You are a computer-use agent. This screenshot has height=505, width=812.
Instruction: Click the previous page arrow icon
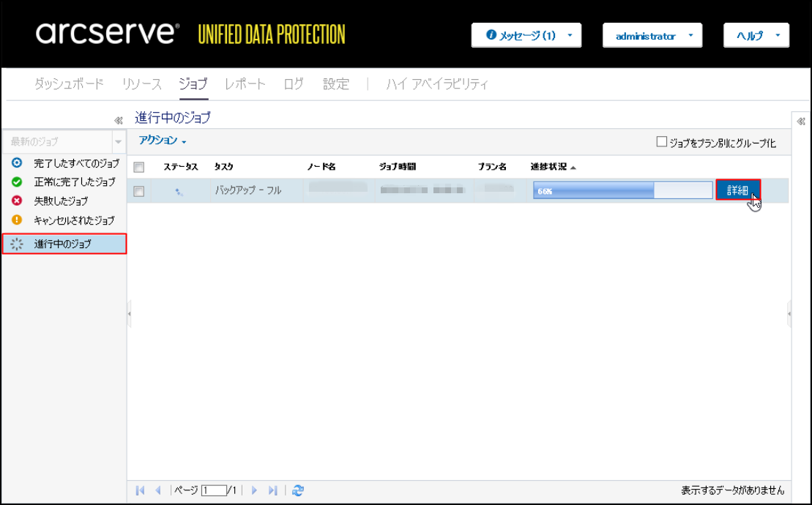point(157,490)
